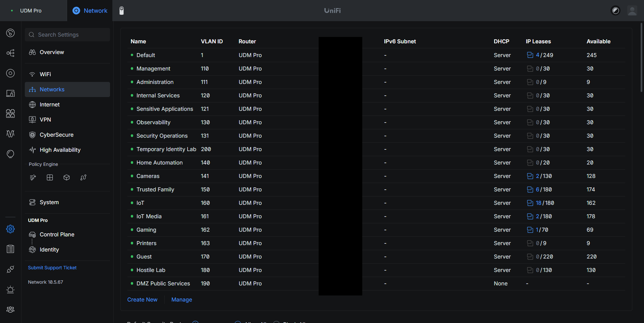Open the High Availability settings page
Image resolution: width=644 pixels, height=323 pixels.
coord(67,150)
